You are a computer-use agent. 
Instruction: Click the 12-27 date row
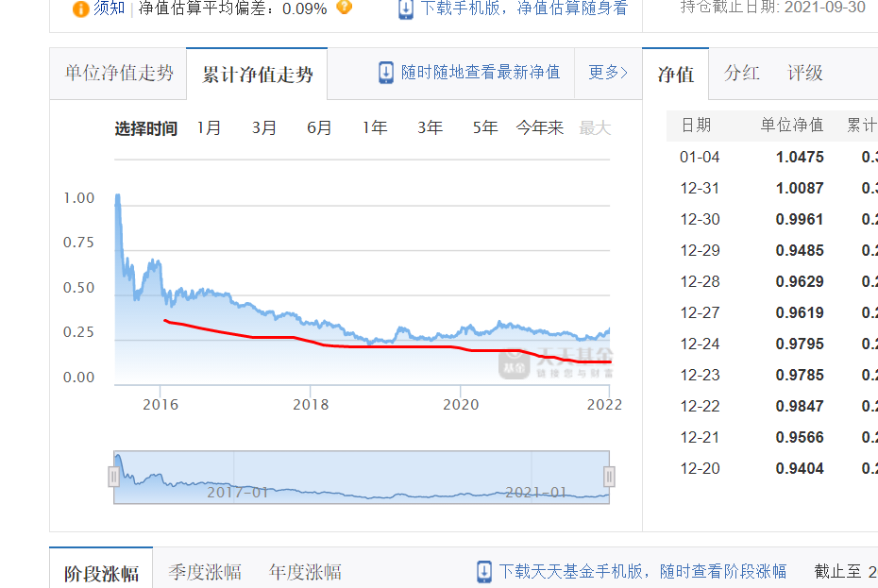point(700,312)
